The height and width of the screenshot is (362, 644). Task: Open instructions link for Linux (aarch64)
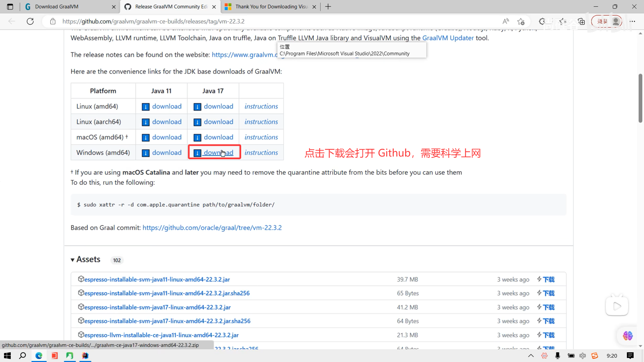[x=261, y=122]
